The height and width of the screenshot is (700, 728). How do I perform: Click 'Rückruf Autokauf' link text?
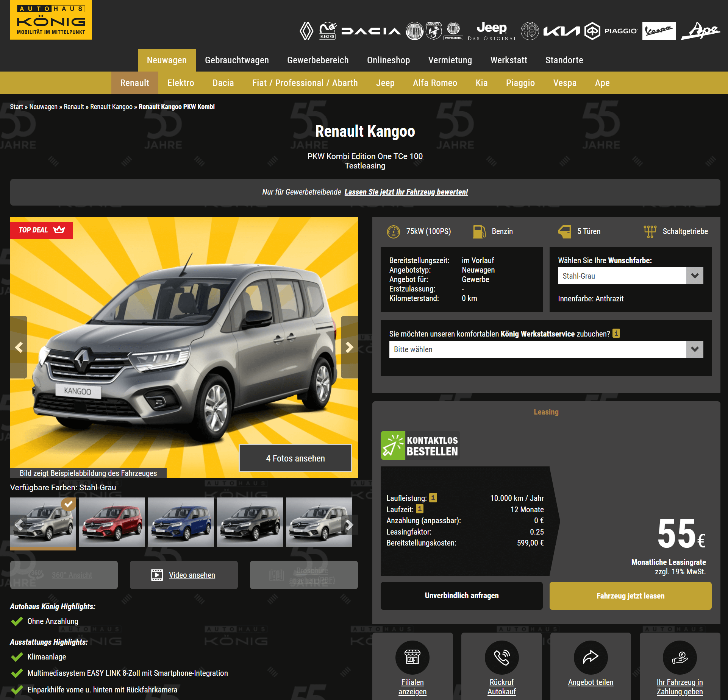tap(501, 687)
